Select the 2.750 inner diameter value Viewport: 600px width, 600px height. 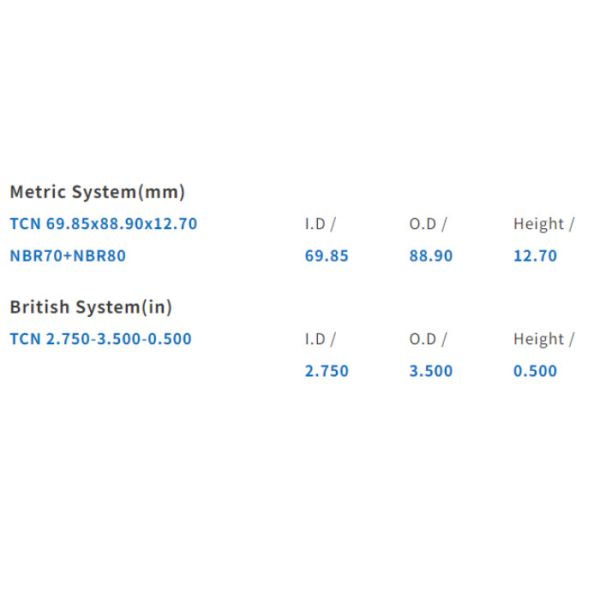tap(327, 371)
